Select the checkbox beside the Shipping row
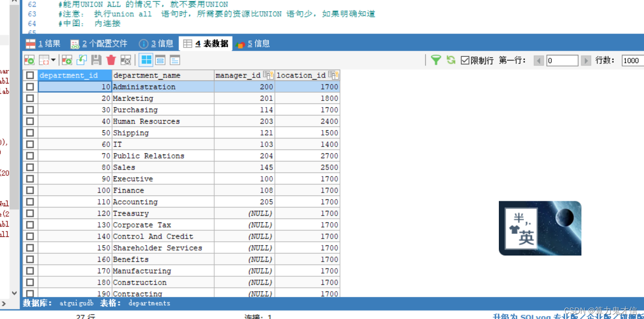This screenshot has width=644, height=319. click(x=29, y=132)
